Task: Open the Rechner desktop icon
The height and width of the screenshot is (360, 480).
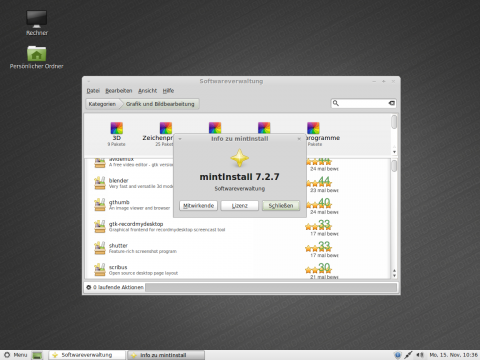Action: pyautogui.click(x=37, y=19)
